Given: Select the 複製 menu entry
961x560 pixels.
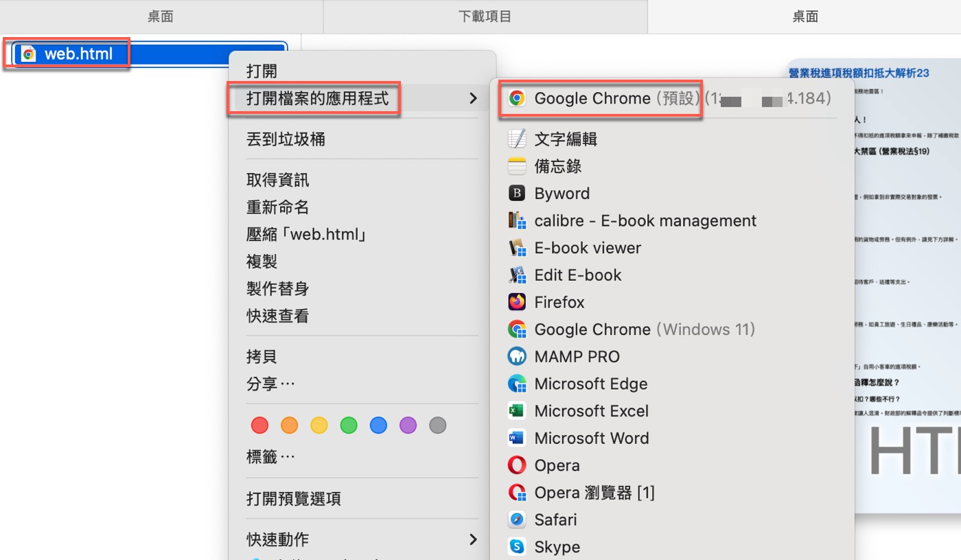Looking at the screenshot, I should tap(262, 261).
